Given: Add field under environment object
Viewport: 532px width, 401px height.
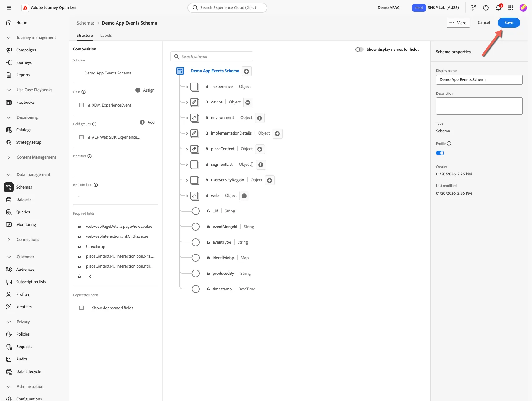Looking at the screenshot, I should pyautogui.click(x=259, y=118).
